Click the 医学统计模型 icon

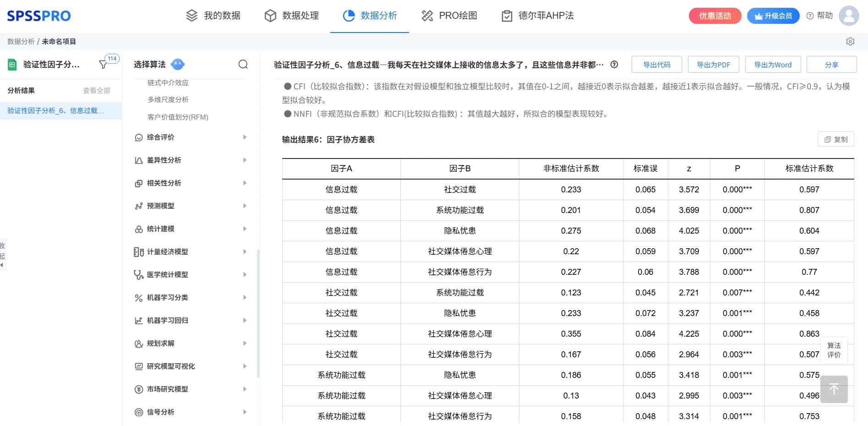point(139,274)
